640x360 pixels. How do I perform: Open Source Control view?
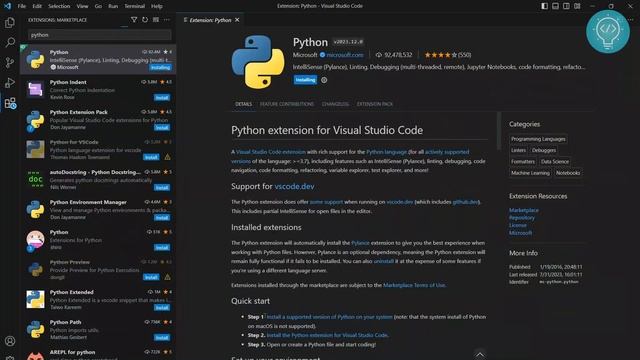point(10,62)
